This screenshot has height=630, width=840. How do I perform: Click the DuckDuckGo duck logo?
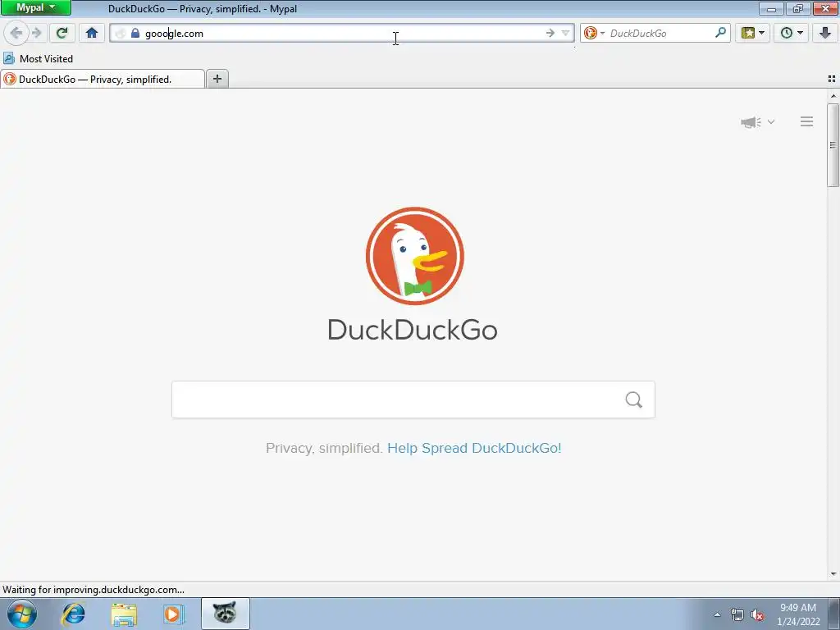[x=414, y=256]
